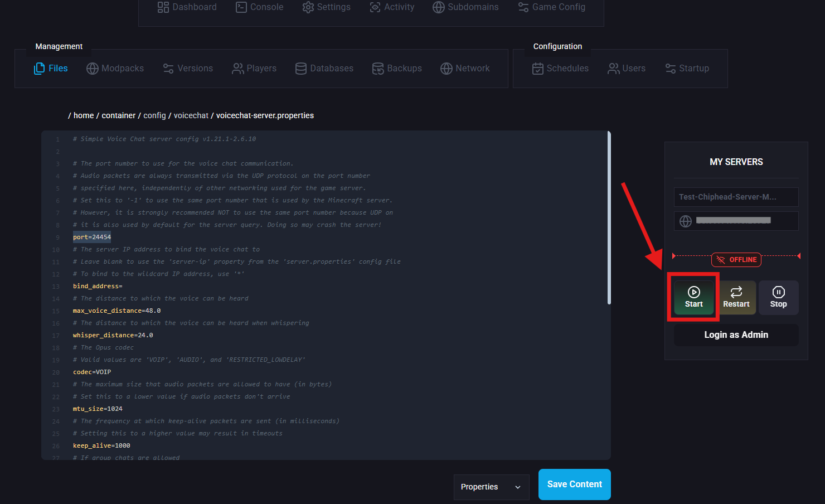
Task: Click the Modpacks globe icon
Action: [x=93, y=69]
